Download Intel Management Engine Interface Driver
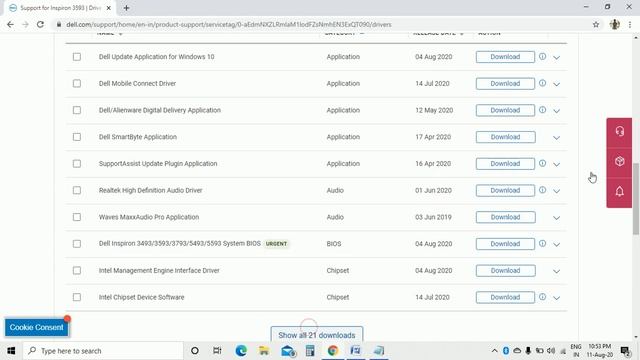This screenshot has width=640, height=360. (x=505, y=271)
